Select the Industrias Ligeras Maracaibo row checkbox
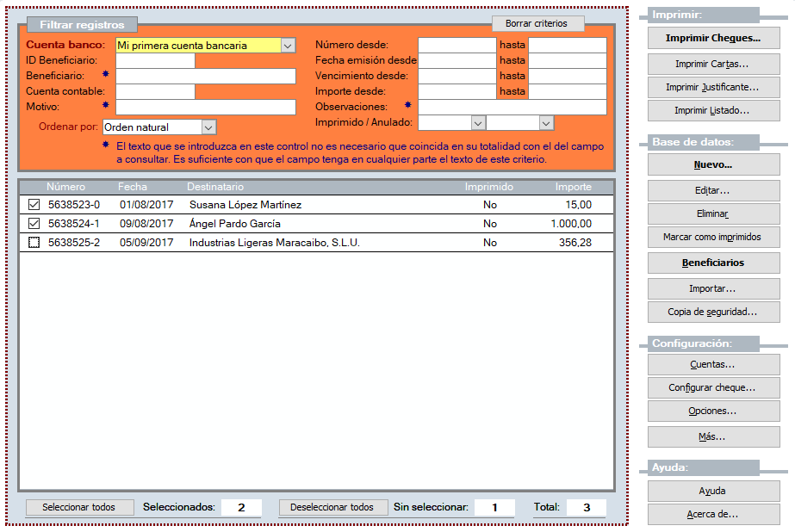Image resolution: width=795 pixels, height=532 pixels. pos(32,242)
